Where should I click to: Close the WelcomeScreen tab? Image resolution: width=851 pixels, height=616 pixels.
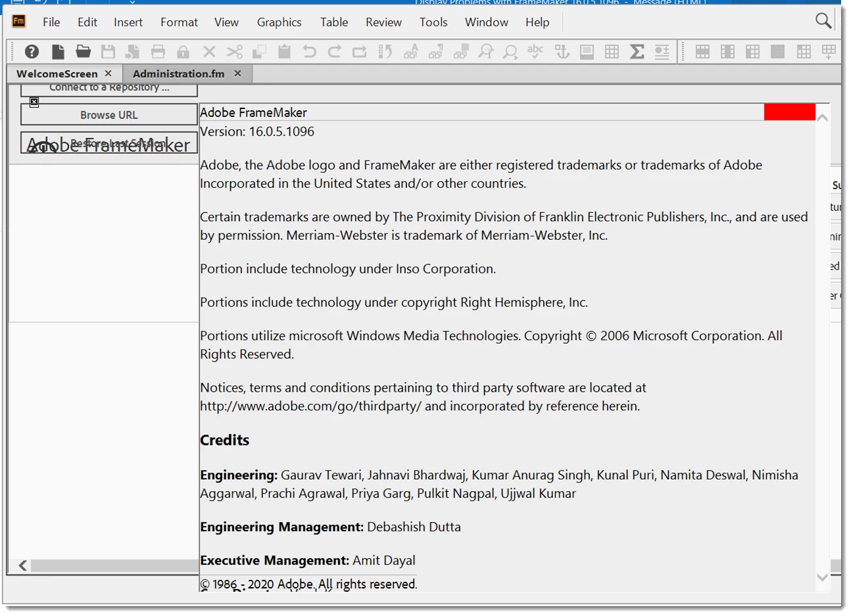point(109,74)
